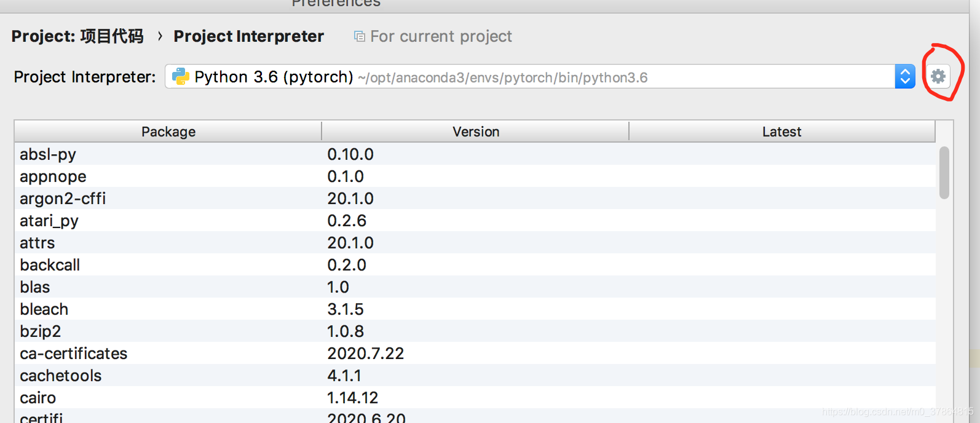Sort by the Package column header
The width and height of the screenshot is (980, 423).
168,132
